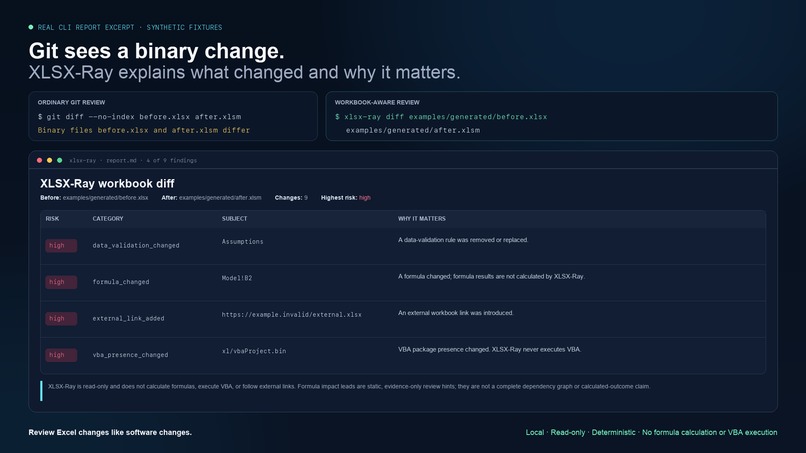Select the Assumptions subject cell

click(x=243, y=242)
